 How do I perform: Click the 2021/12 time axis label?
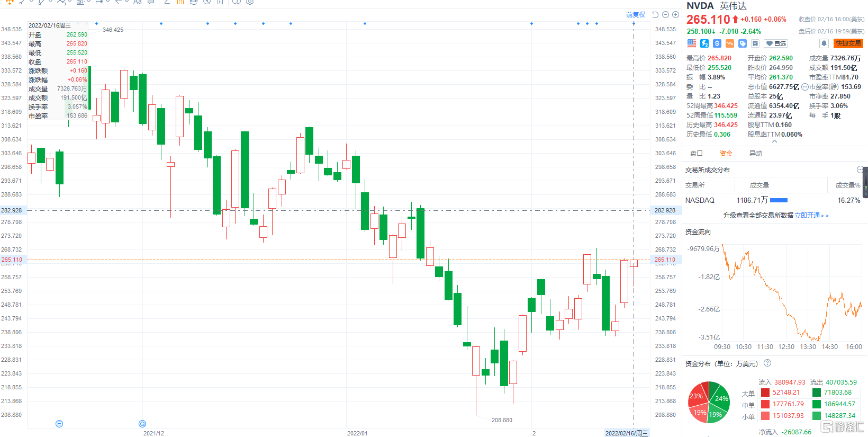(153, 433)
